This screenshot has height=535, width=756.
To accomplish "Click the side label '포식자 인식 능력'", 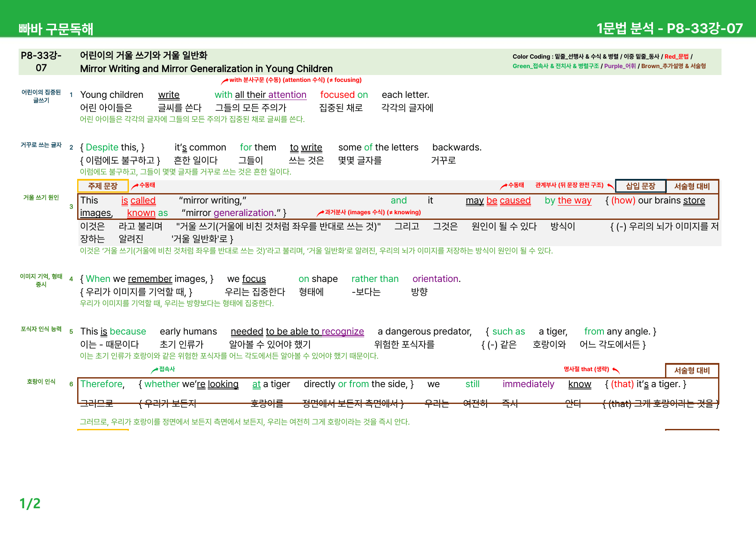I will coord(41,329).
